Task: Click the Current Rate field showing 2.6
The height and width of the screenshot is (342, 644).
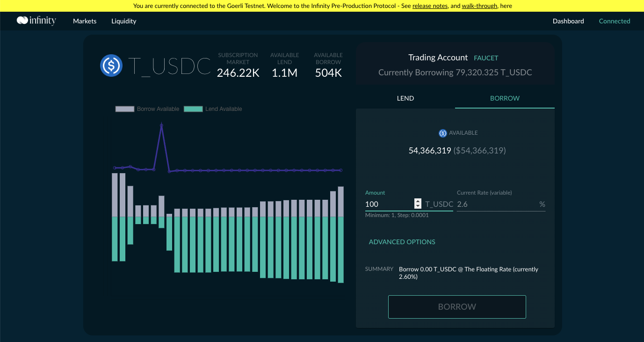Action: tap(497, 204)
